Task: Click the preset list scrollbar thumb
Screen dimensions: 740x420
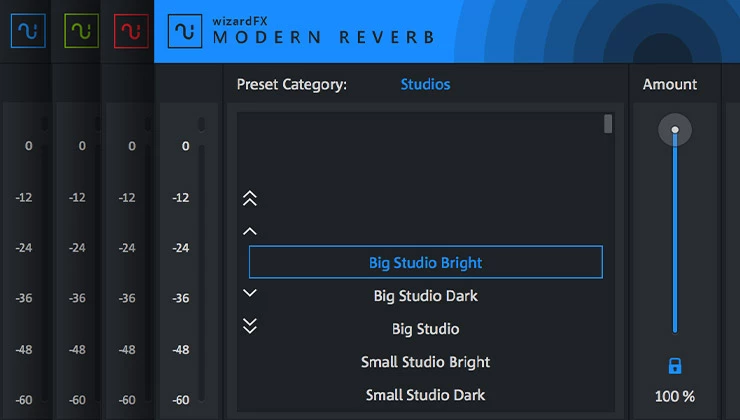Action: [x=608, y=124]
